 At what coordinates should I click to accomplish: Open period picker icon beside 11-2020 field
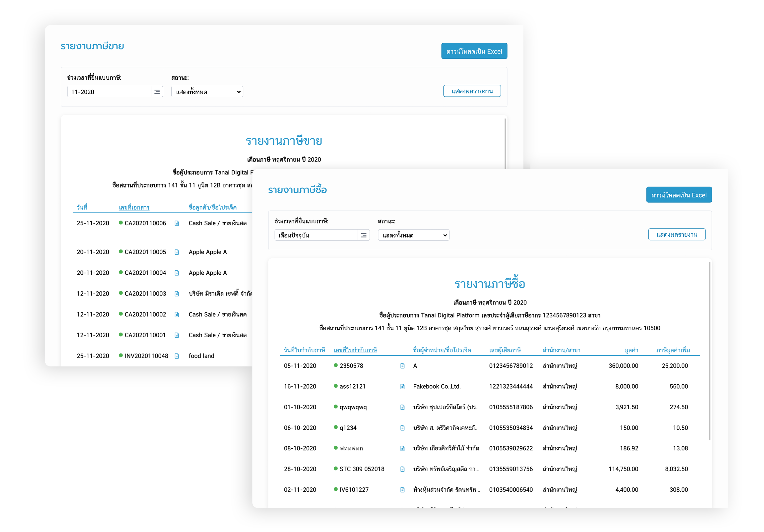tap(157, 92)
